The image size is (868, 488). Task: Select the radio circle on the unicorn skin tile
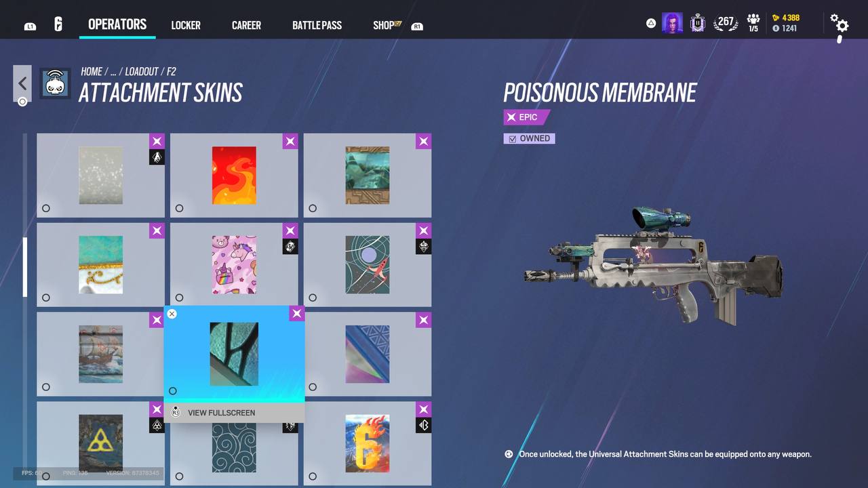tap(179, 298)
